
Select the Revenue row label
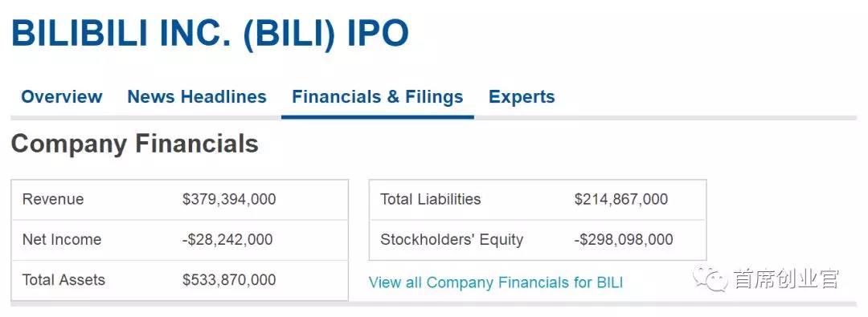pos(53,199)
